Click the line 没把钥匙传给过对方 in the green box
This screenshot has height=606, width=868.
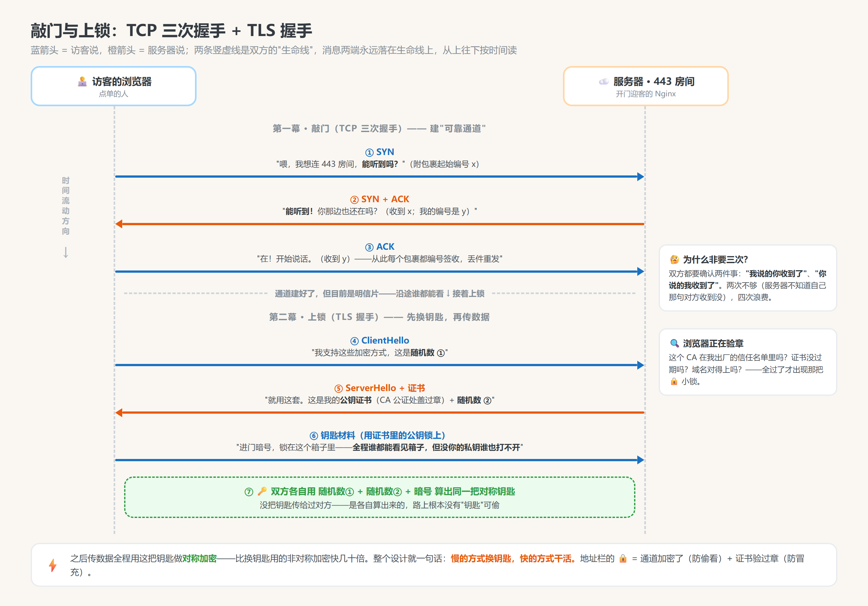379,505
